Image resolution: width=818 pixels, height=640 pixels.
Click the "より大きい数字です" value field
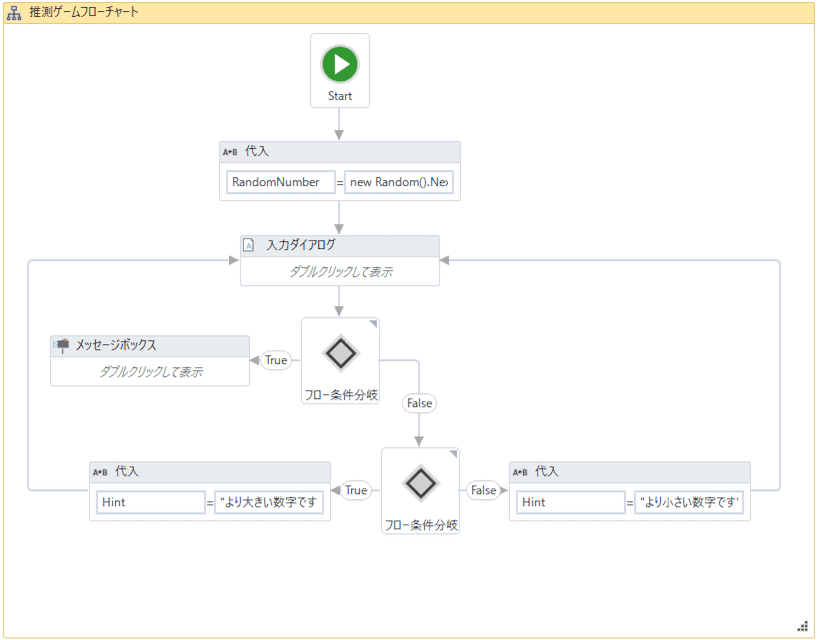269,502
